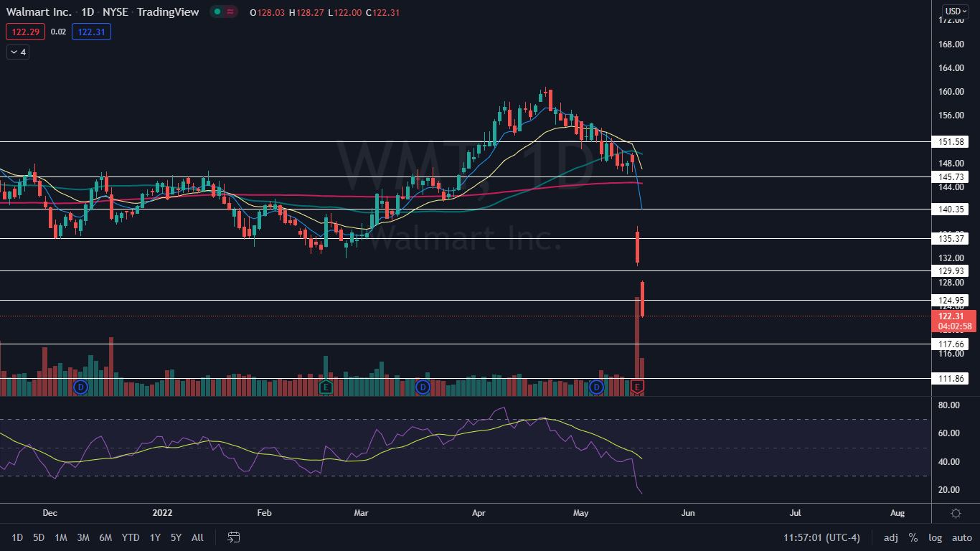Toggle the percent scale

click(x=913, y=537)
